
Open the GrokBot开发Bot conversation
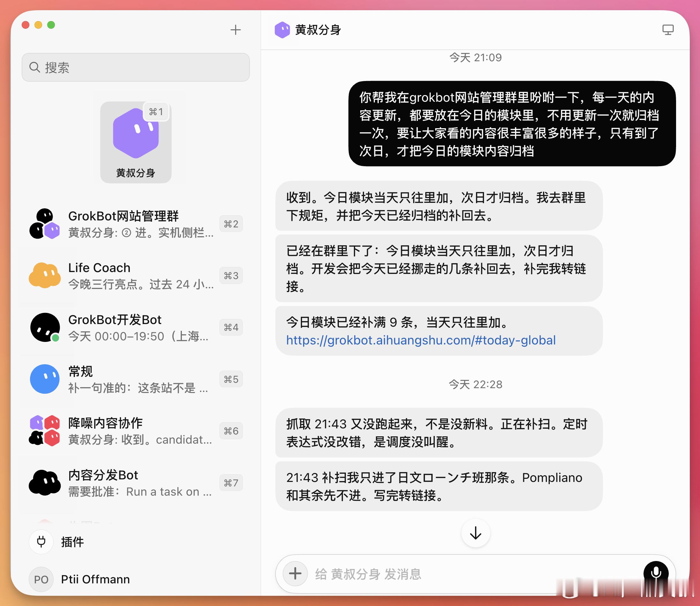tap(136, 327)
